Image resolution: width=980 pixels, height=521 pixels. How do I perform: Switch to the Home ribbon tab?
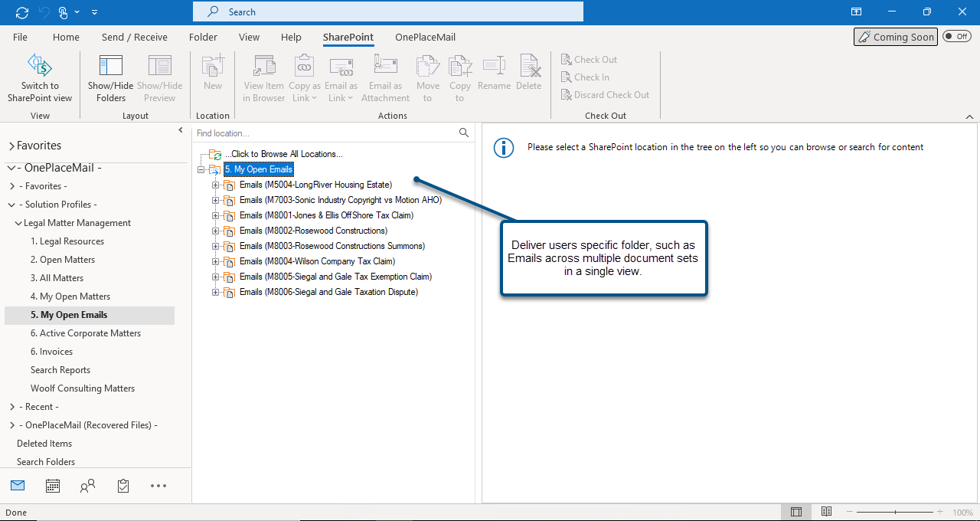click(66, 37)
